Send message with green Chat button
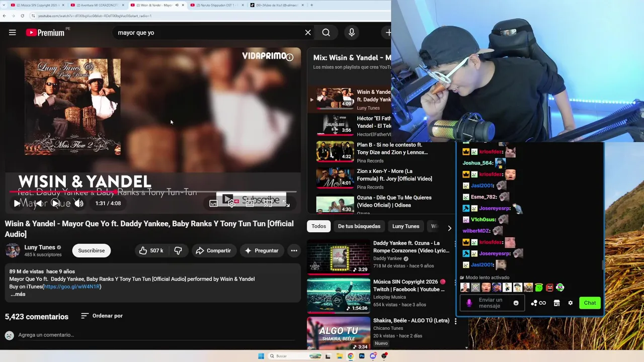This screenshot has width=644, height=362. pos(590,303)
